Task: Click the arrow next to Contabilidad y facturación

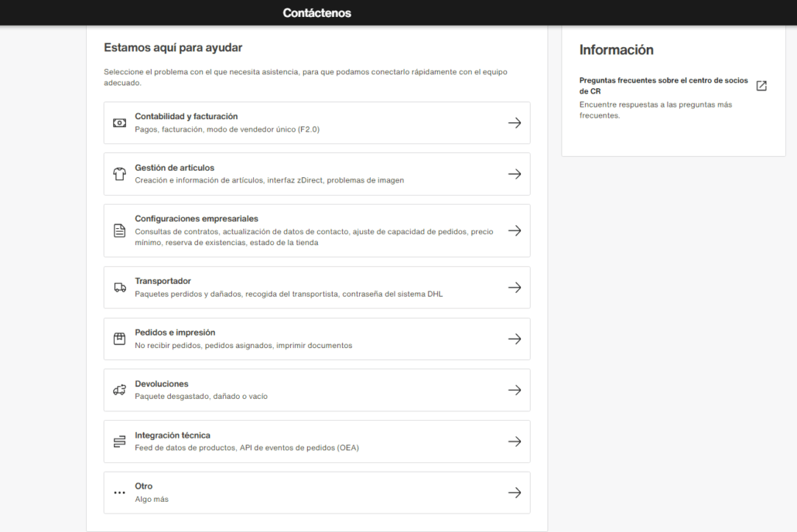Action: click(x=515, y=122)
